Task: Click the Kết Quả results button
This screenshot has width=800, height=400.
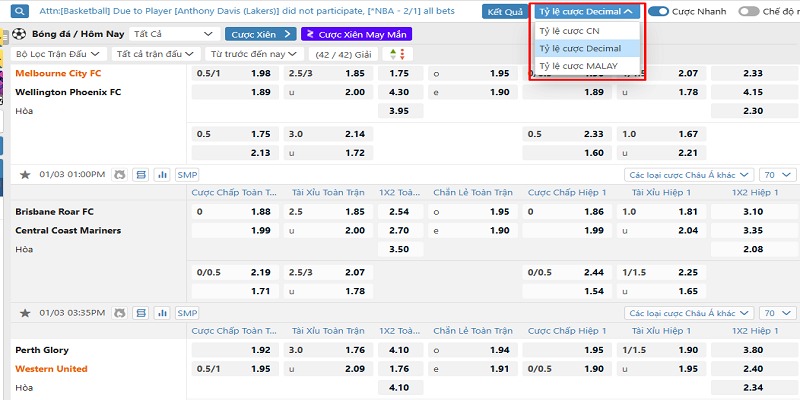Action: tap(505, 12)
